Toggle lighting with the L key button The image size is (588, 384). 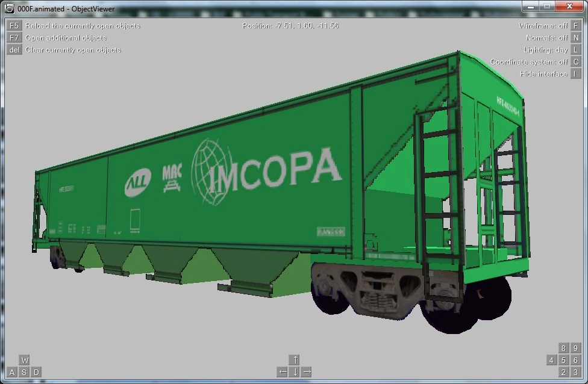(x=575, y=49)
